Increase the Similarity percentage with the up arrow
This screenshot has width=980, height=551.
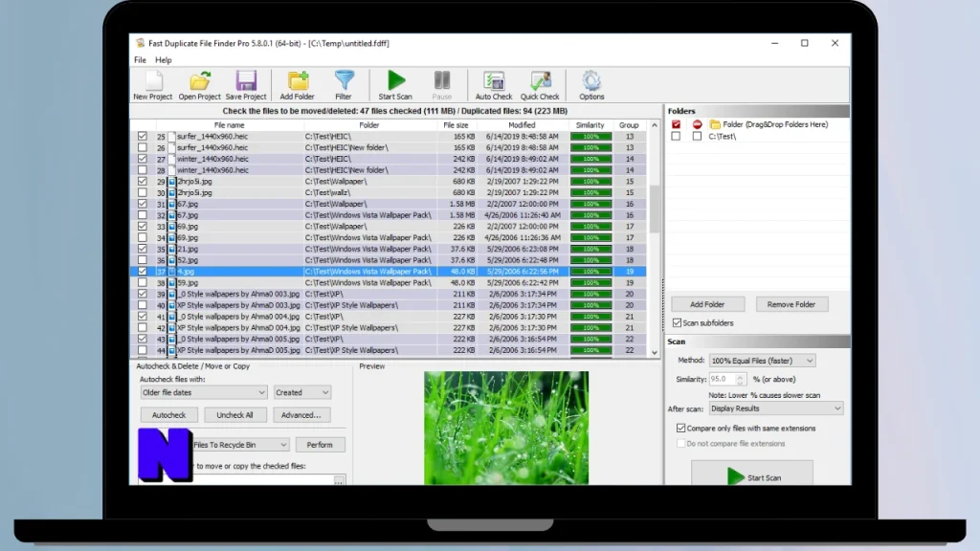click(x=740, y=376)
